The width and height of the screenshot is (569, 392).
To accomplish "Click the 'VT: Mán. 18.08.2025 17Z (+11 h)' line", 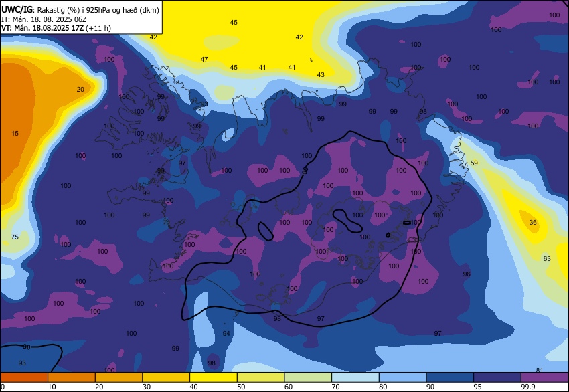I will (x=56, y=28).
